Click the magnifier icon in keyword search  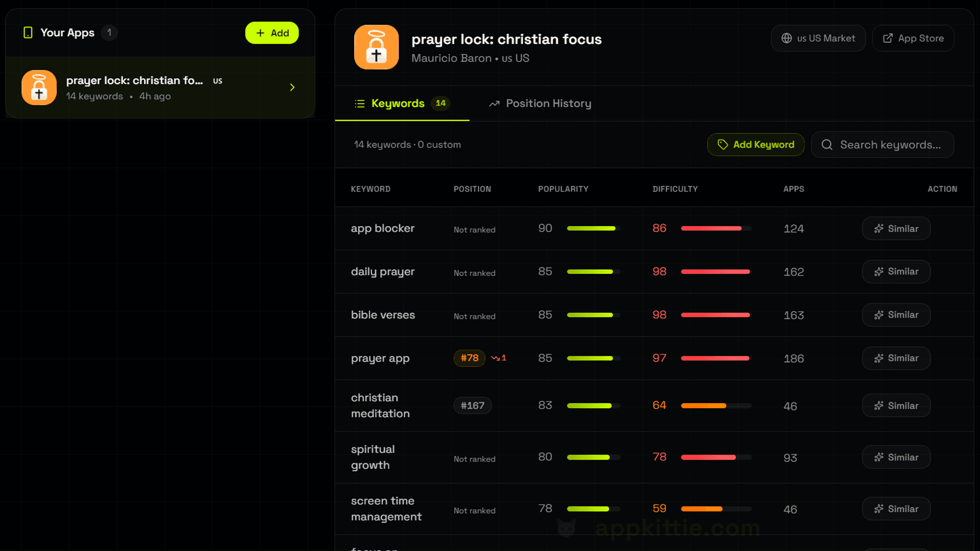826,145
